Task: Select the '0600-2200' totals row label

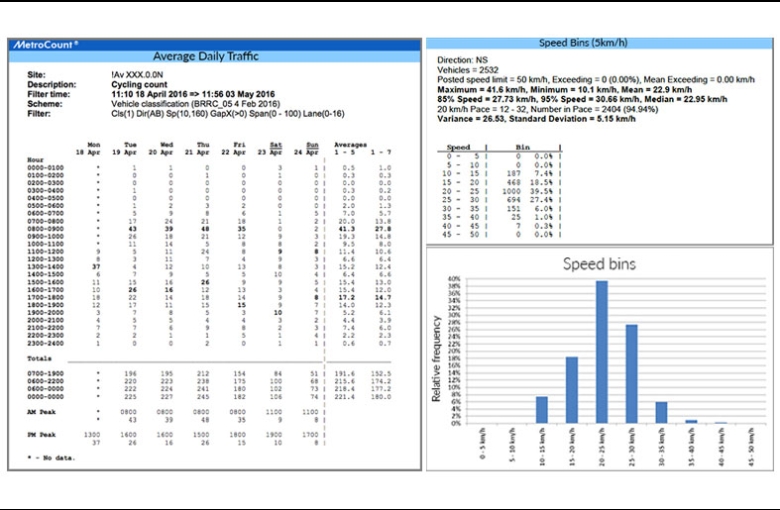Action: point(45,382)
